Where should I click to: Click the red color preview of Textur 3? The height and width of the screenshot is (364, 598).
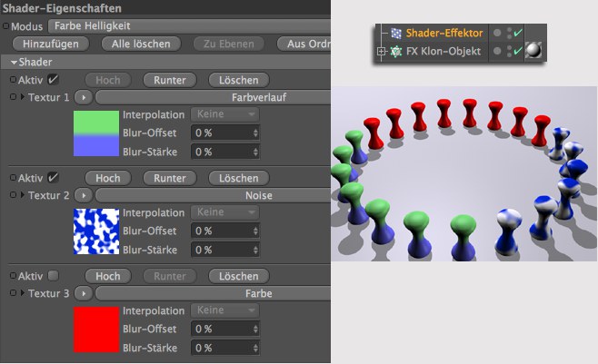click(96, 330)
